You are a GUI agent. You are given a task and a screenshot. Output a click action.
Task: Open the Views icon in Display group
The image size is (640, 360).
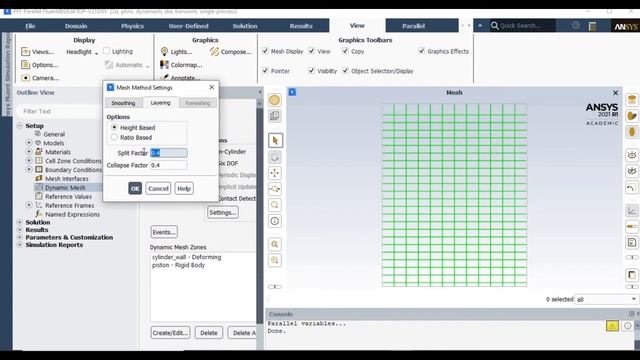(x=25, y=52)
